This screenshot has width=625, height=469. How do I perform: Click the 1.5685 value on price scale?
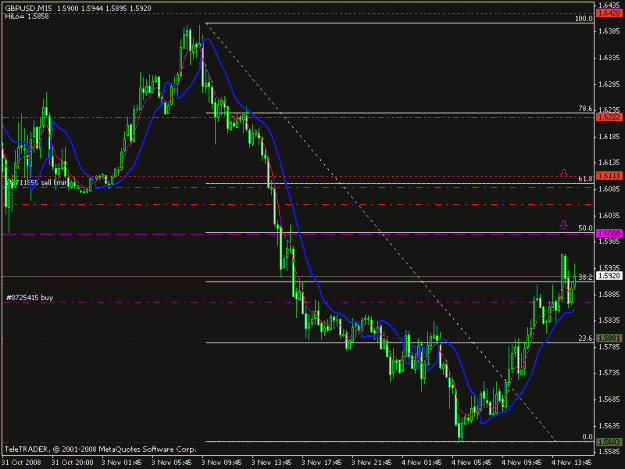[x=609, y=399]
